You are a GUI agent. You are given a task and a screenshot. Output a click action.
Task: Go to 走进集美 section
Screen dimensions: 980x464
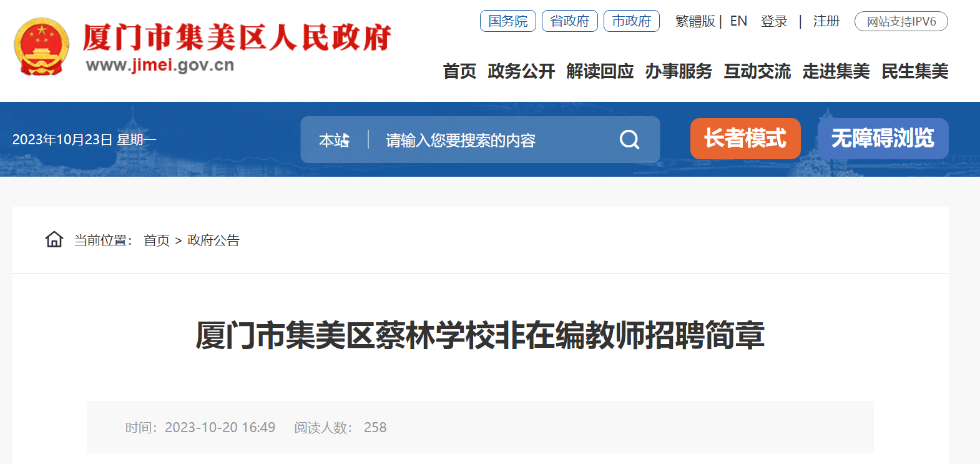pos(836,71)
